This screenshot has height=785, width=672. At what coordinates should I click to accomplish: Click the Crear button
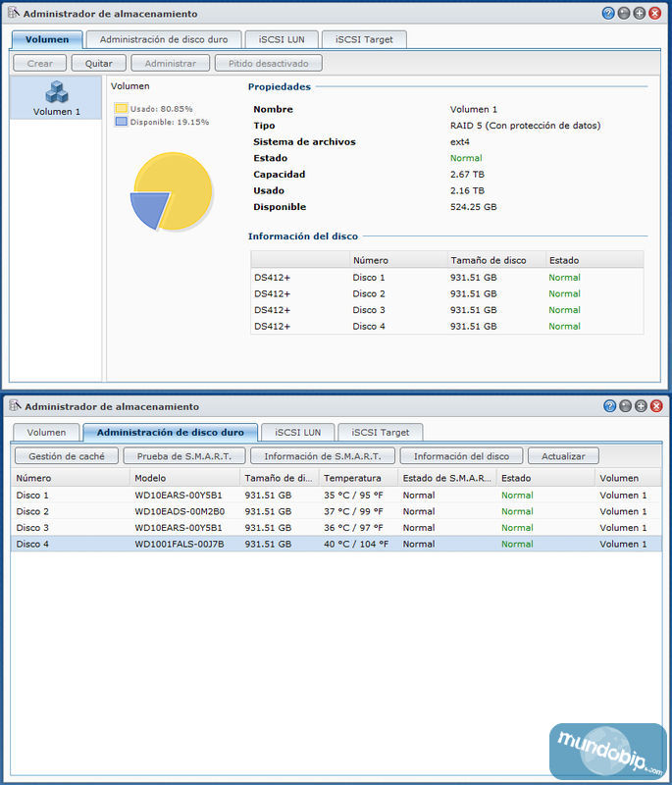point(39,64)
